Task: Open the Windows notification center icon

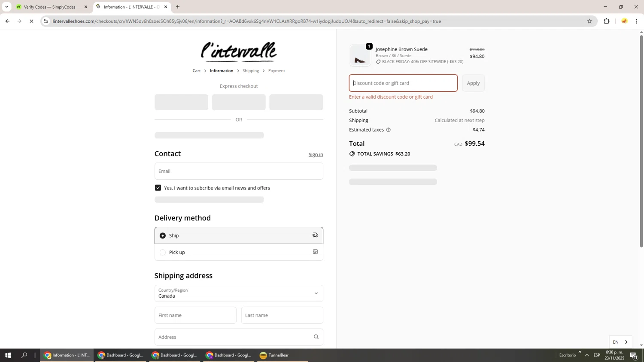Action: point(634,355)
